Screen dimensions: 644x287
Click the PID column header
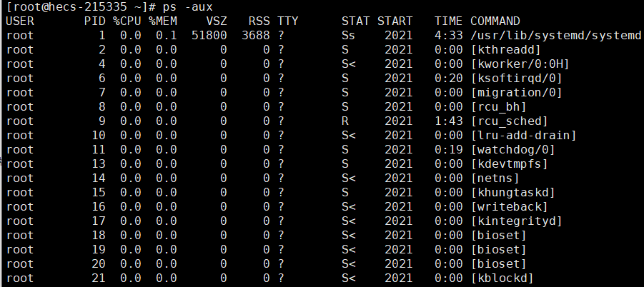pyautogui.click(x=94, y=21)
